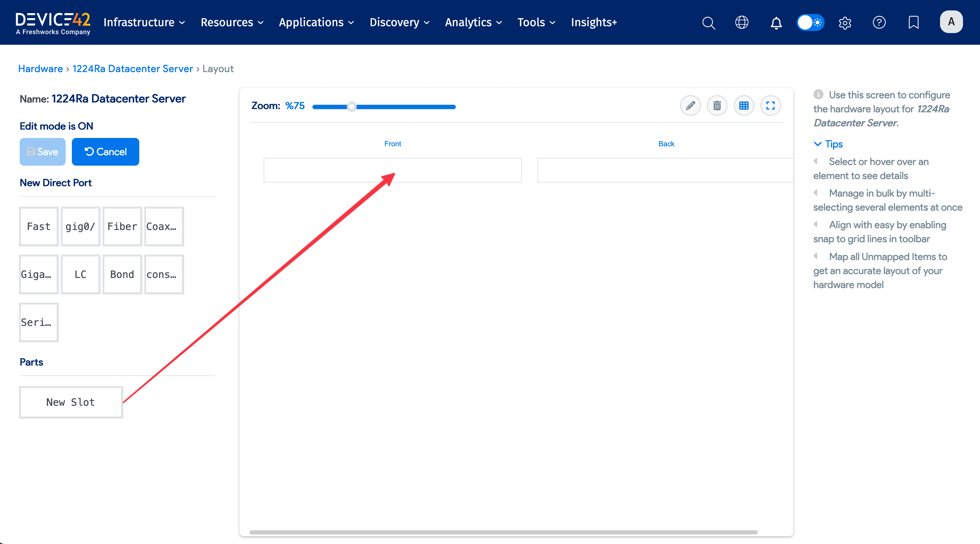Open the settings gear icon

pos(845,22)
